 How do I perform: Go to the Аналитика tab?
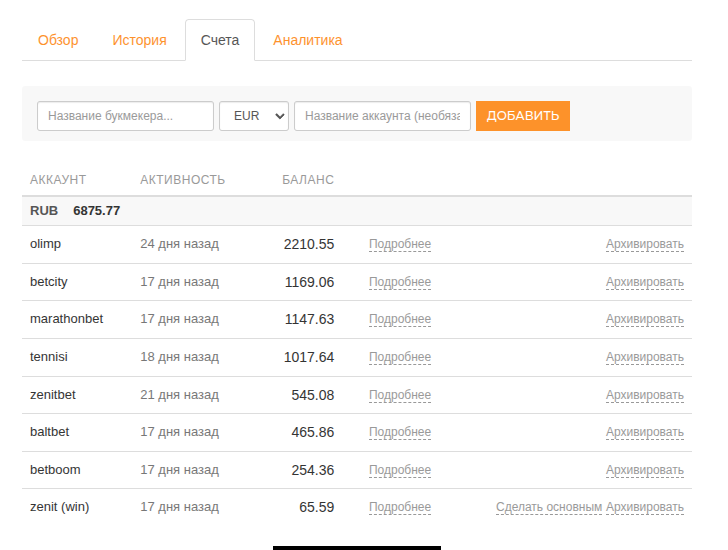(x=307, y=40)
